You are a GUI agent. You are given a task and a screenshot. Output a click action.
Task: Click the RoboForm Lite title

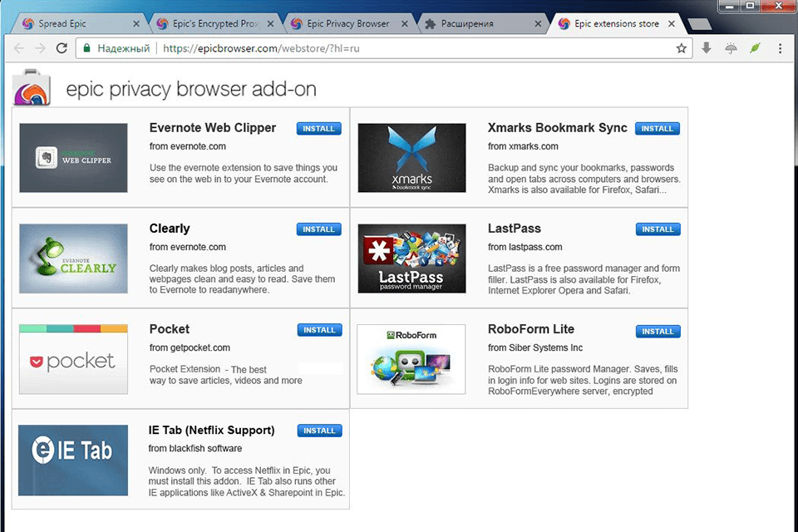coord(531,329)
